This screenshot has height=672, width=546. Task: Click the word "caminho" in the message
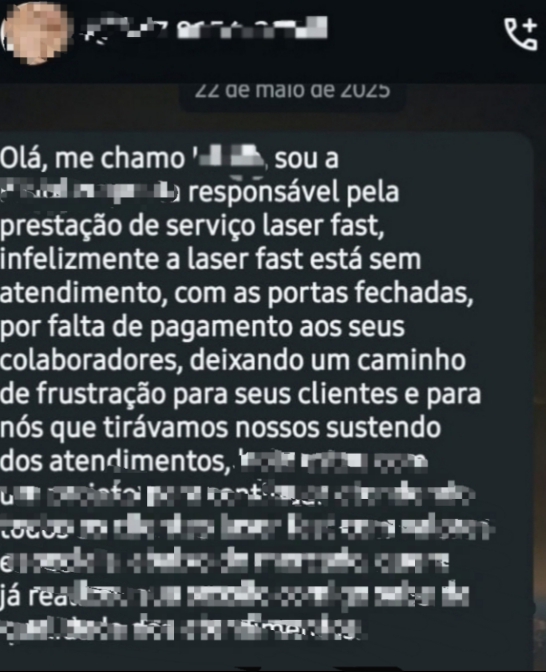pyautogui.click(x=411, y=360)
